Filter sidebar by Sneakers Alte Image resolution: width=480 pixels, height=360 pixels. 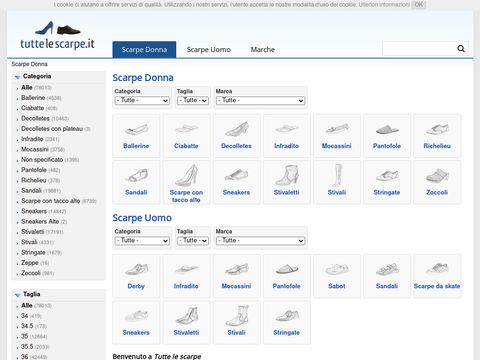pos(40,221)
